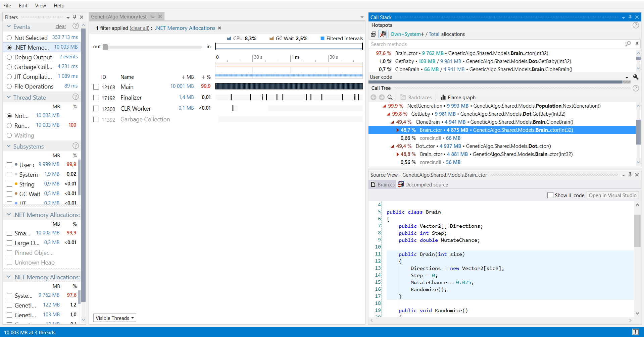Screen dimensions: 644x337
Task: Enable Show IL code checkbox
Action: (550, 195)
